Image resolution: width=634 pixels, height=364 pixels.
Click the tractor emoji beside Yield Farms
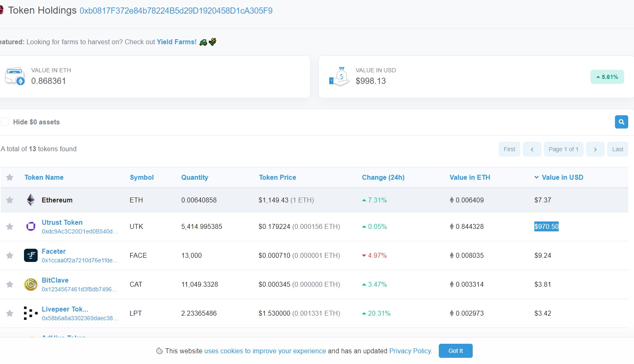click(203, 42)
